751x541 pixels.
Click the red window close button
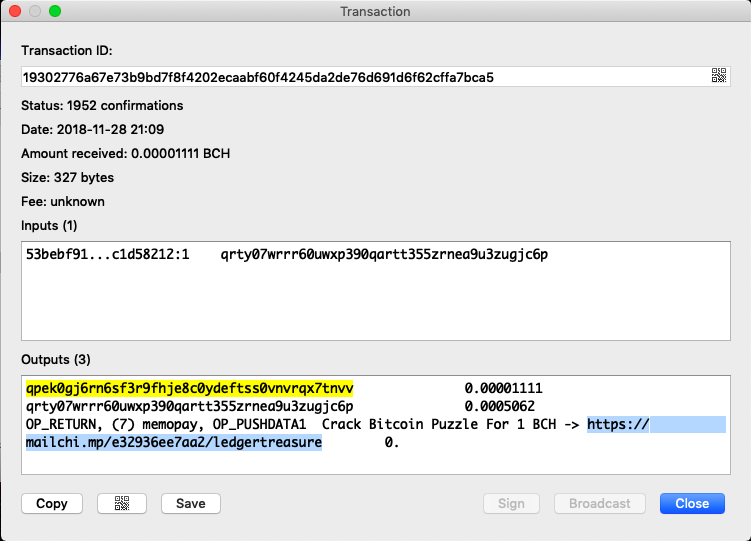click(15, 11)
